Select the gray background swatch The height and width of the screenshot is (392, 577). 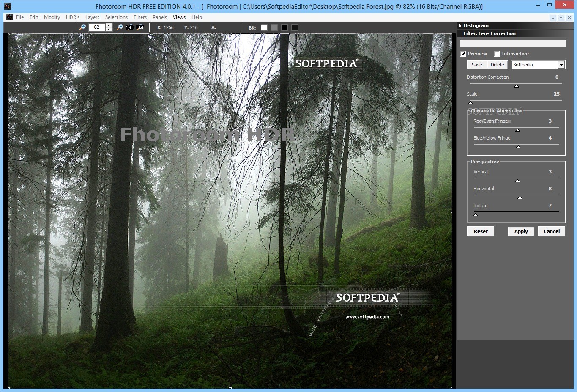pos(274,27)
